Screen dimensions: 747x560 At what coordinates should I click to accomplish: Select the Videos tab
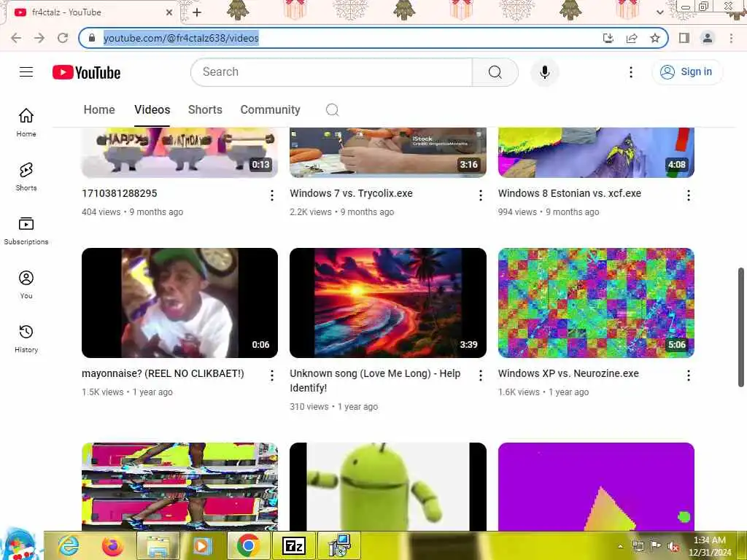click(x=152, y=109)
